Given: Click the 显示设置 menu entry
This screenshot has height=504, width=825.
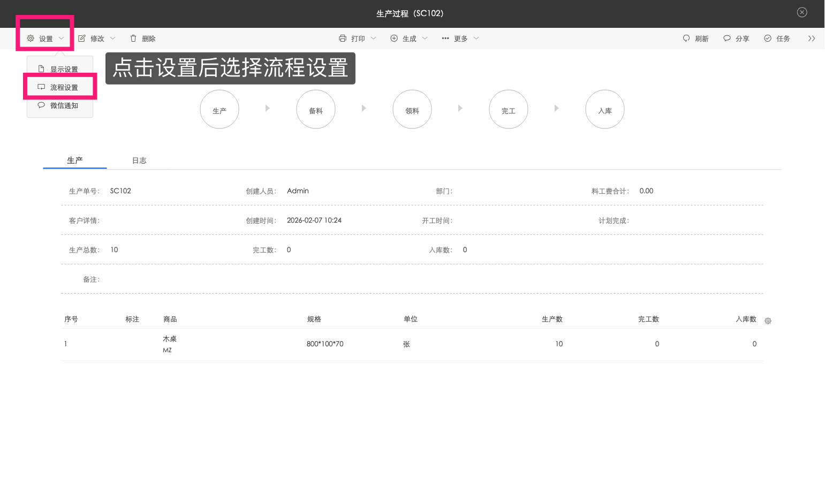Looking at the screenshot, I should pos(64,68).
